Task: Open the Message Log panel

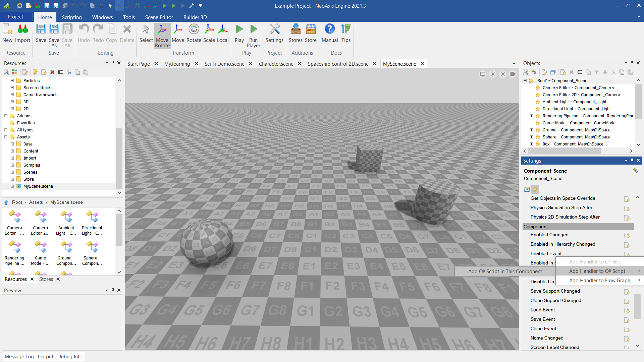Action: (x=19, y=357)
